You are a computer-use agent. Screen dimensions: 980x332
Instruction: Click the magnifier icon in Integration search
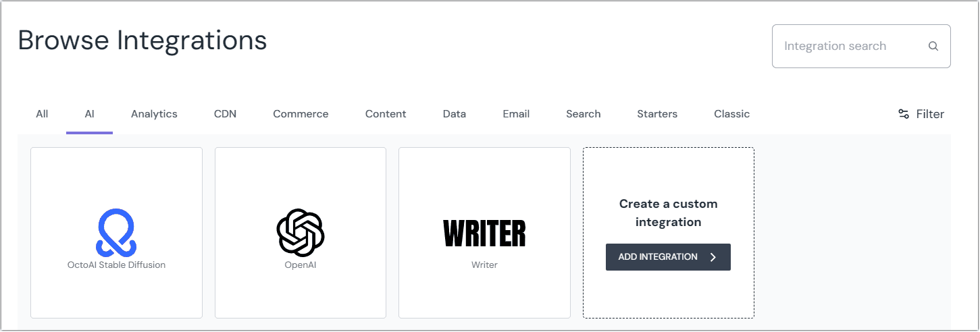point(933,47)
